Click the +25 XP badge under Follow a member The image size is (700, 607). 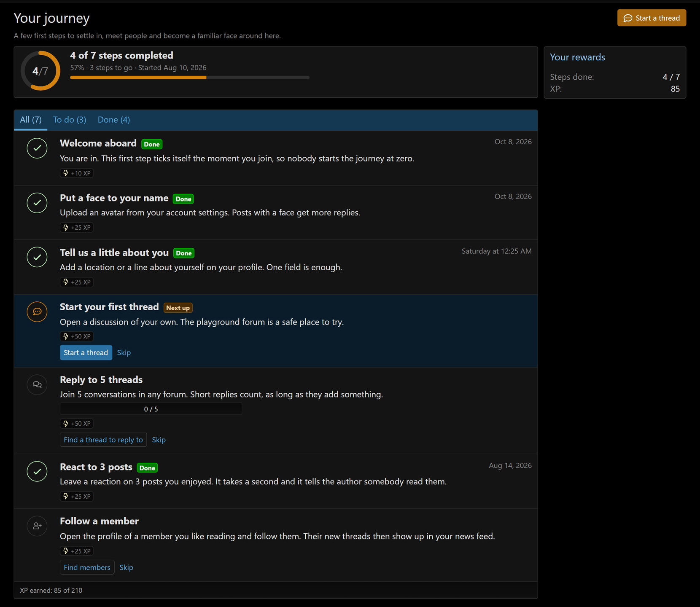pos(77,551)
